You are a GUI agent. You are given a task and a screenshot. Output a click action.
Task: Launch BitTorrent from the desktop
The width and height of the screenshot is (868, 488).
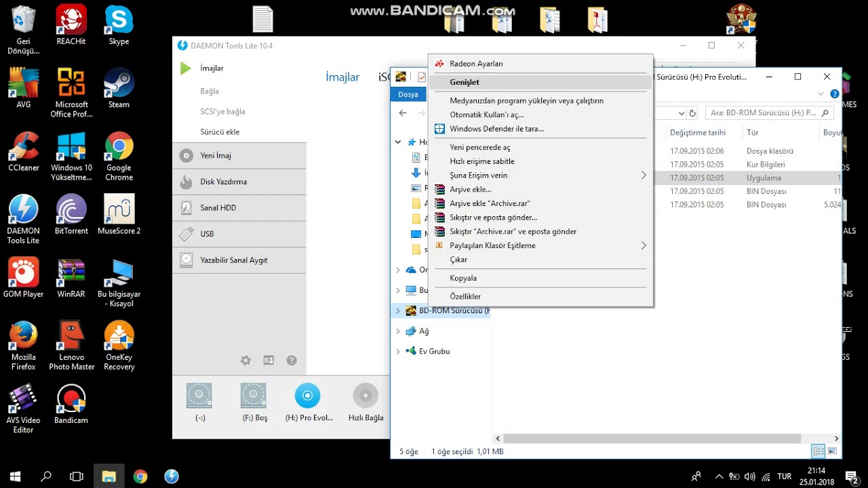click(x=71, y=214)
